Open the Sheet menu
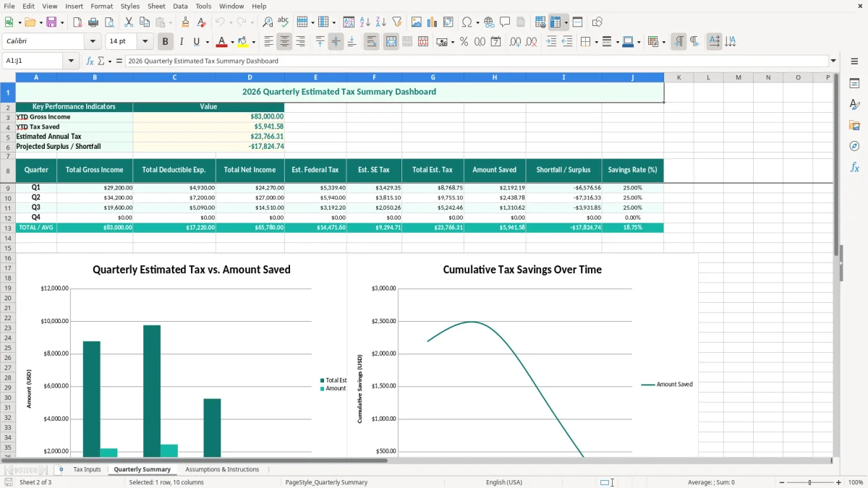This screenshot has width=868, height=488. pyautogui.click(x=156, y=6)
